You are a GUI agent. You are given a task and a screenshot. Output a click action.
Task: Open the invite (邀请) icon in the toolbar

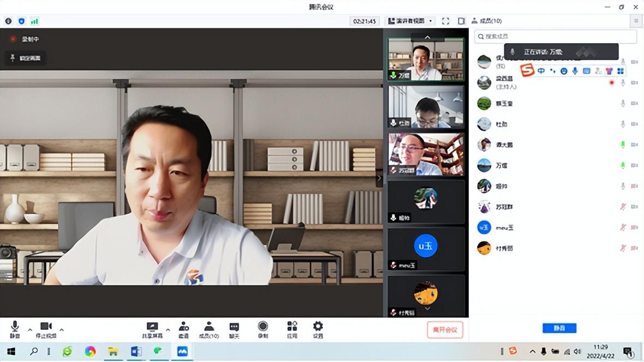[183, 327]
